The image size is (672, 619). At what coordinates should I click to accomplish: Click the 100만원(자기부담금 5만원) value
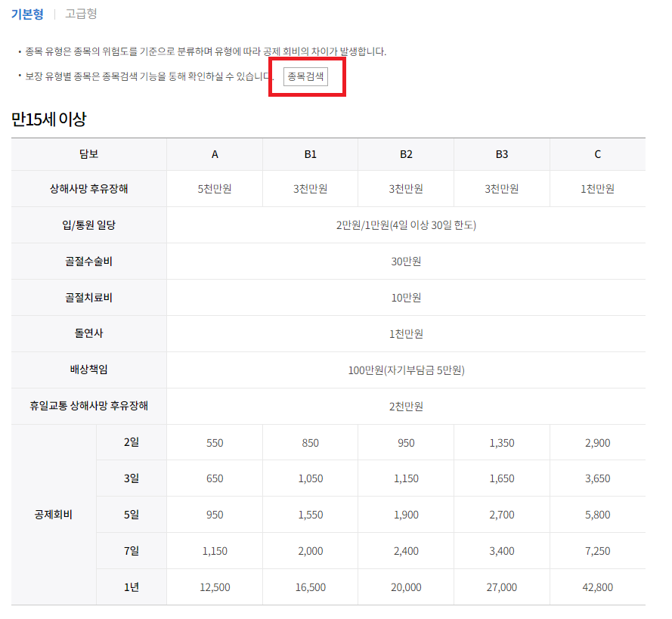[406, 370]
